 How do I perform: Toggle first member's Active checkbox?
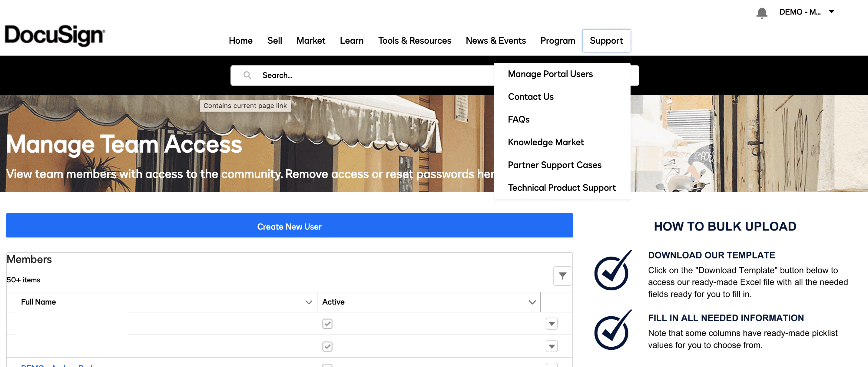point(327,324)
